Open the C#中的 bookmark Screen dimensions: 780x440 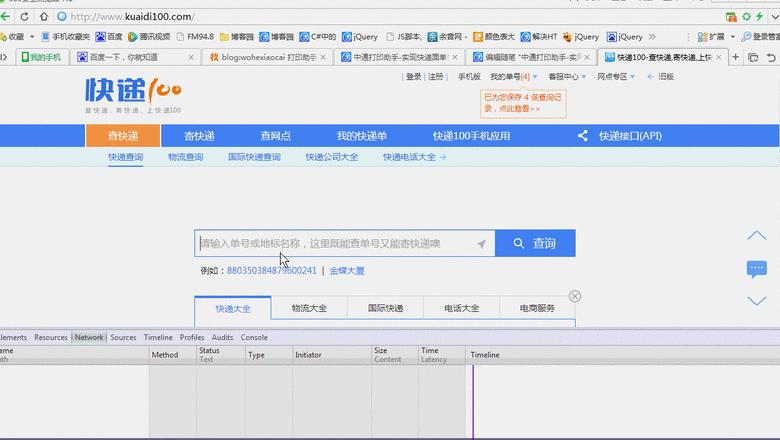point(318,37)
